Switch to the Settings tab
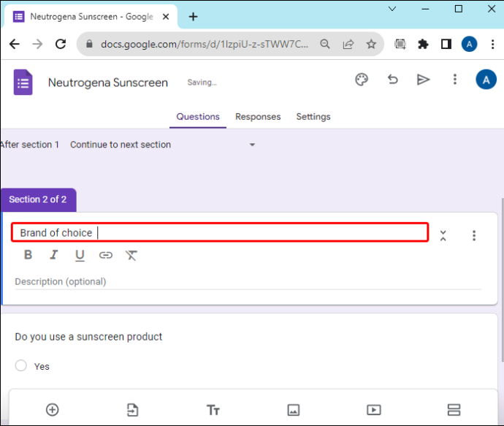 313,117
